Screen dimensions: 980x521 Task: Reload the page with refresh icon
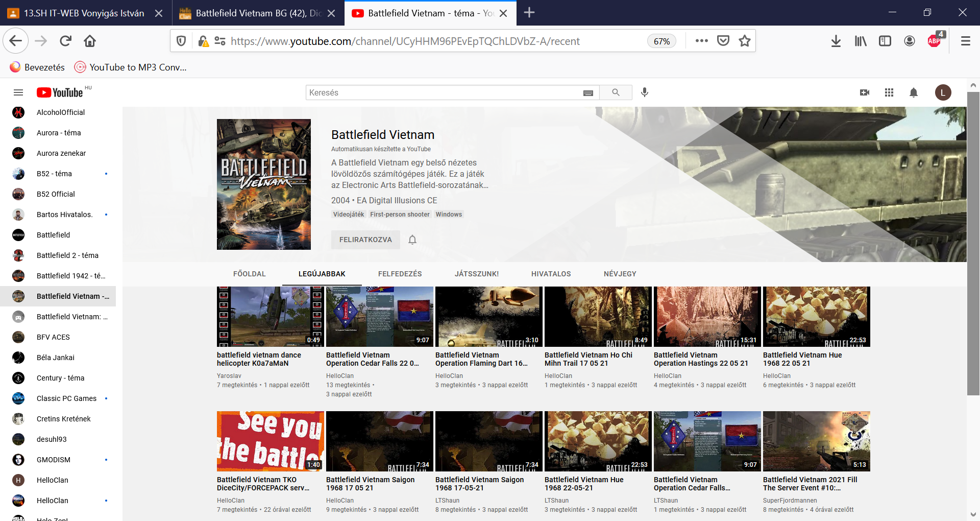click(65, 41)
